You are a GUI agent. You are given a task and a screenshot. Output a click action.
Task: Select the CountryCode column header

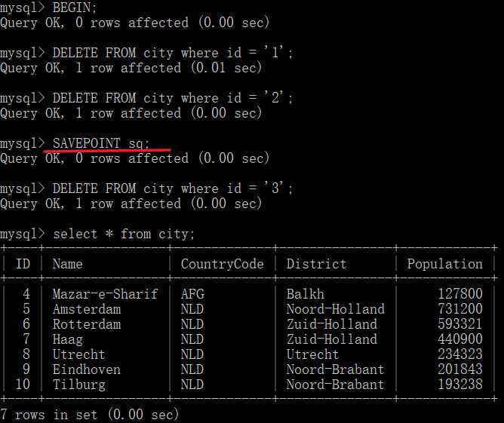222,264
